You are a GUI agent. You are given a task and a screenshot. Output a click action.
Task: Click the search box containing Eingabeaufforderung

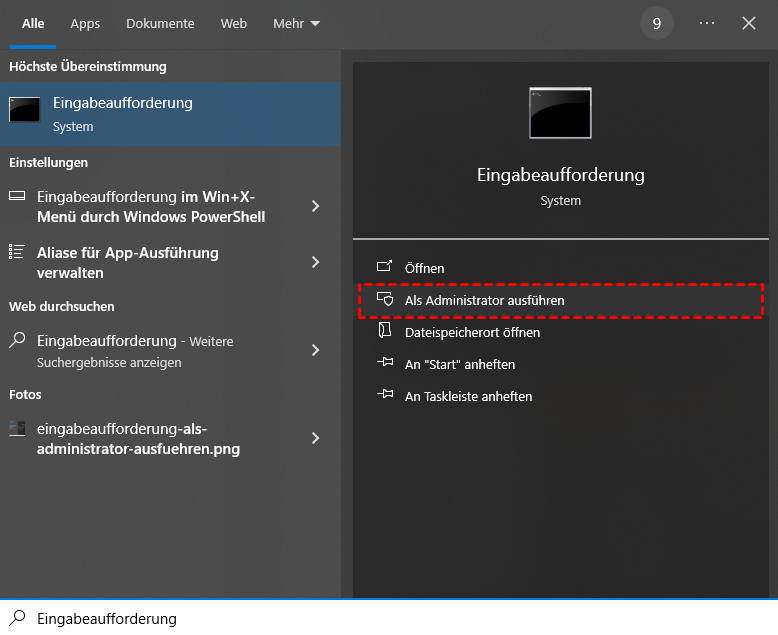click(389, 618)
